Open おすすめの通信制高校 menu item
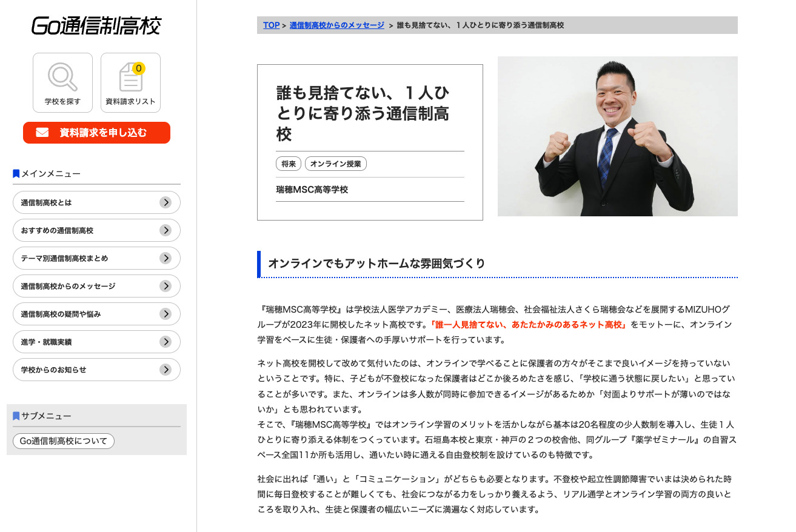Viewport: 796px width, 532px height. pyautogui.click(x=96, y=230)
